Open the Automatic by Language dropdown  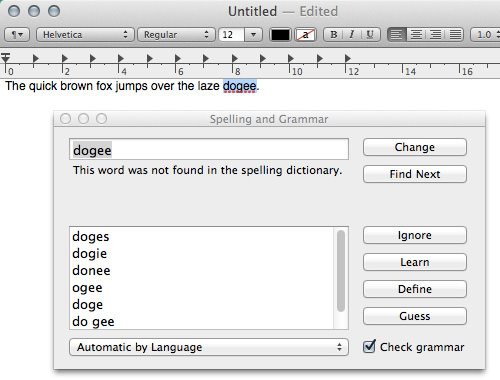tap(209, 347)
